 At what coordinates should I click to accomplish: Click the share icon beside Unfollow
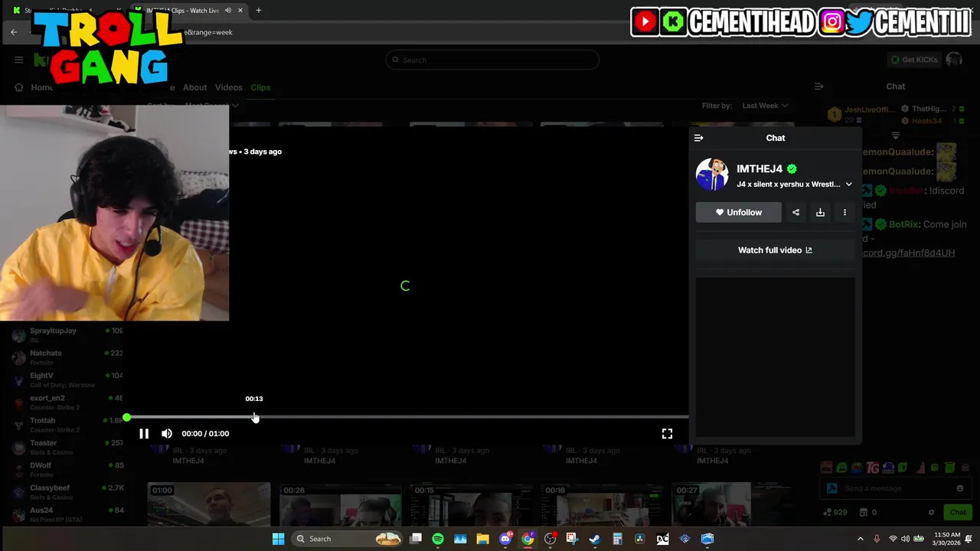[795, 212]
